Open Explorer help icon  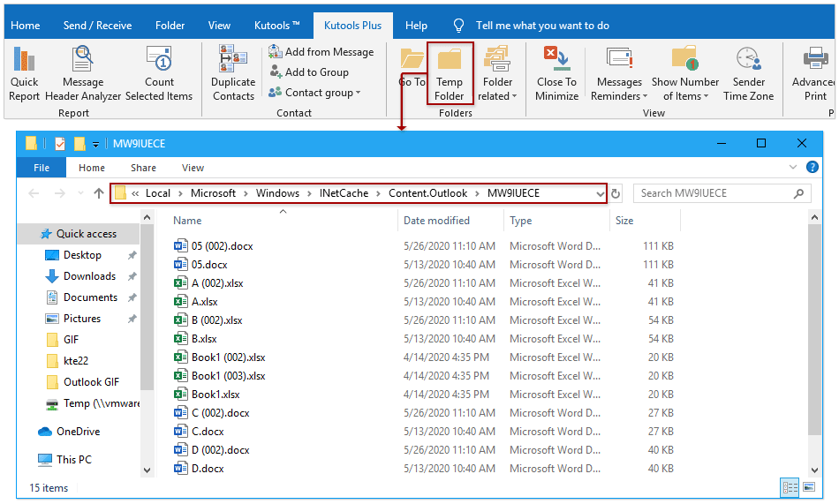[812, 167]
